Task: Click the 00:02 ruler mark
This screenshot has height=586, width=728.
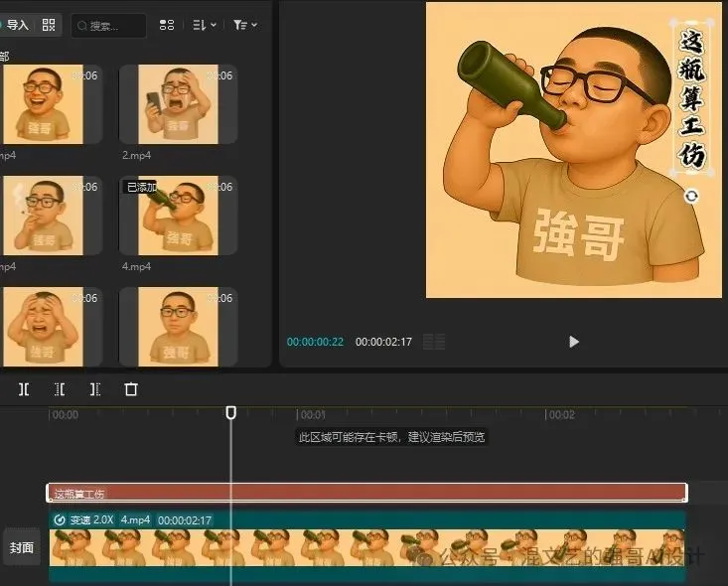Action: click(x=560, y=414)
